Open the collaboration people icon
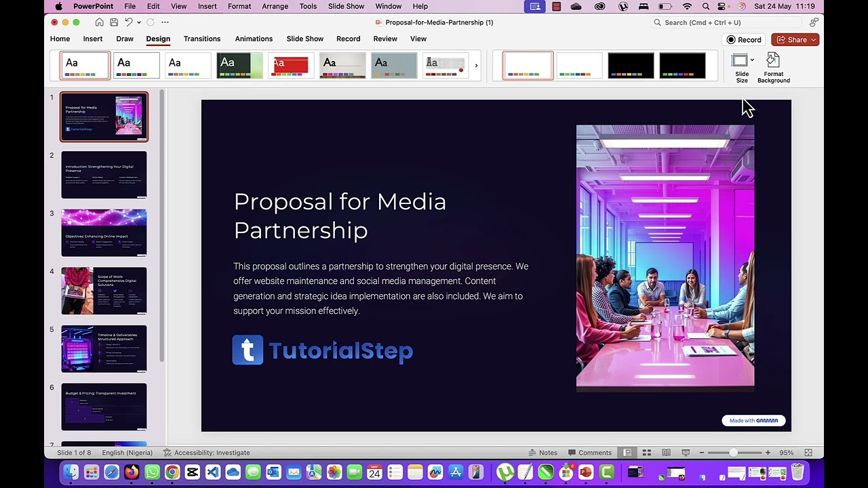 (813, 22)
